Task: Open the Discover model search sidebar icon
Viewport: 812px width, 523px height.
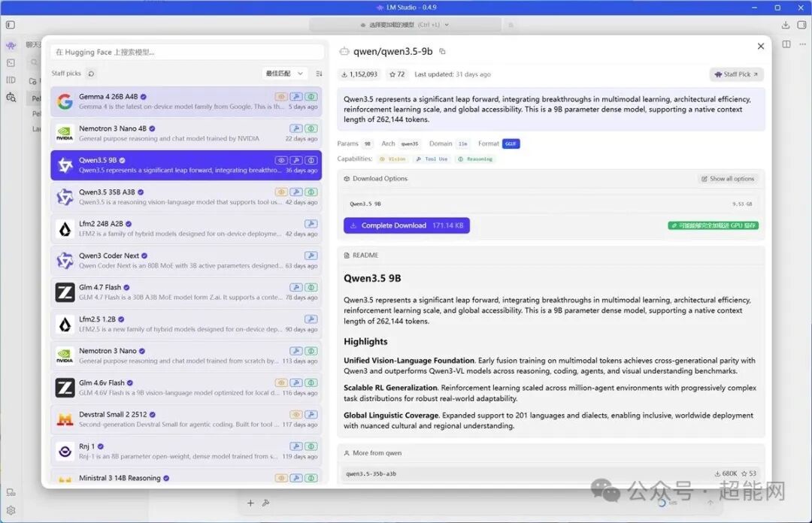Action: (x=11, y=98)
